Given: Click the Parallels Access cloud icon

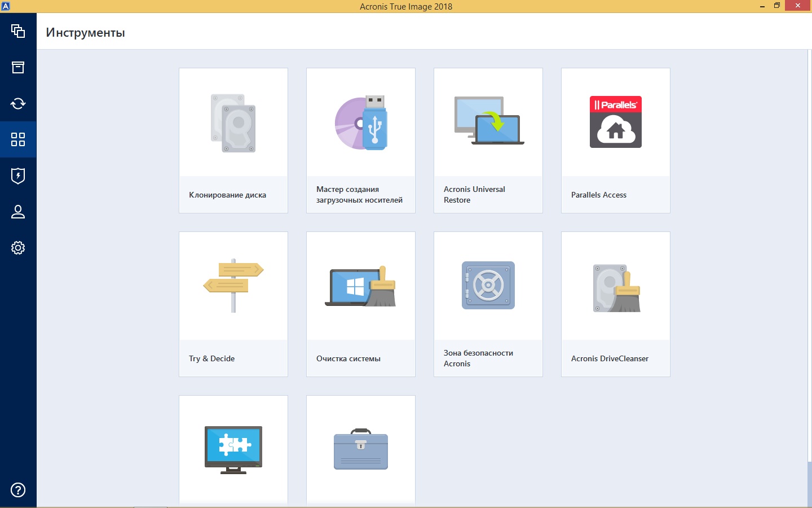Looking at the screenshot, I should [616, 122].
